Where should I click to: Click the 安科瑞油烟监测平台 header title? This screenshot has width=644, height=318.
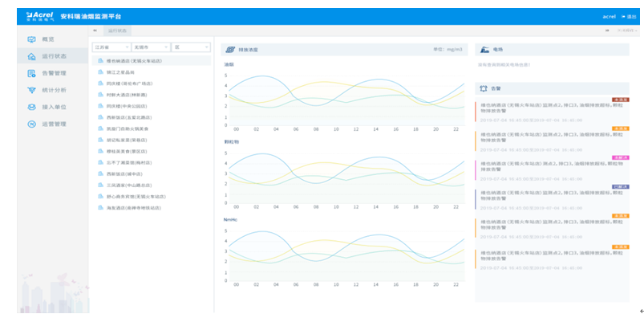(x=91, y=17)
